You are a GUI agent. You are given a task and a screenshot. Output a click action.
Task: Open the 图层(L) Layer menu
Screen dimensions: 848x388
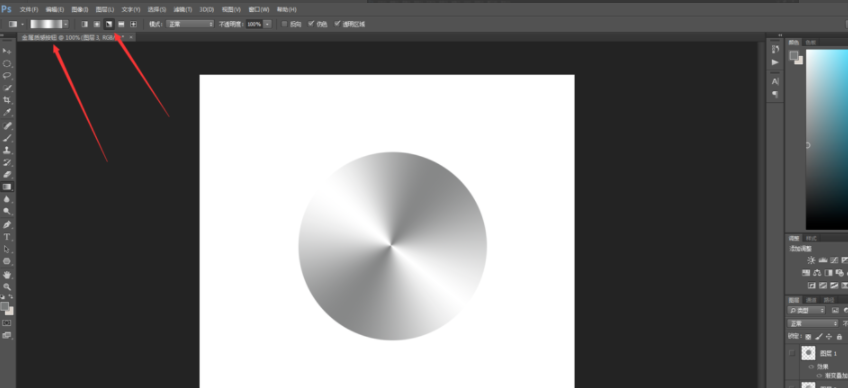tap(104, 9)
